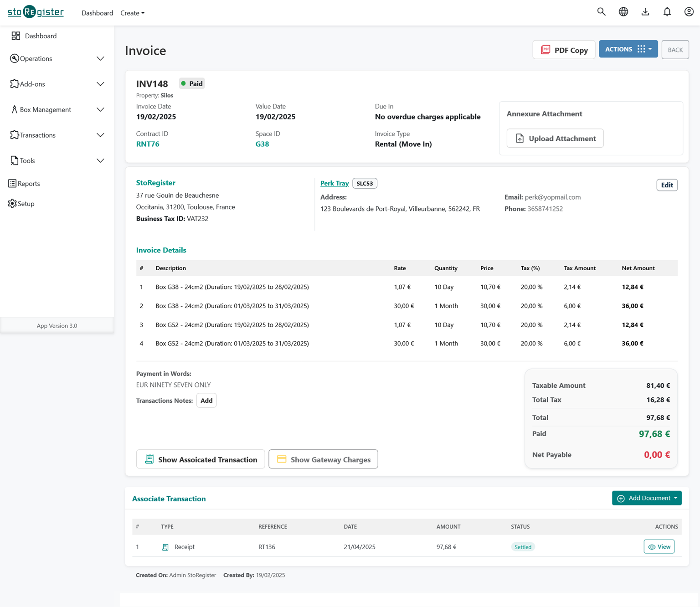Select Dashboard in the top navigation
The width and height of the screenshot is (700, 607).
pyautogui.click(x=97, y=13)
